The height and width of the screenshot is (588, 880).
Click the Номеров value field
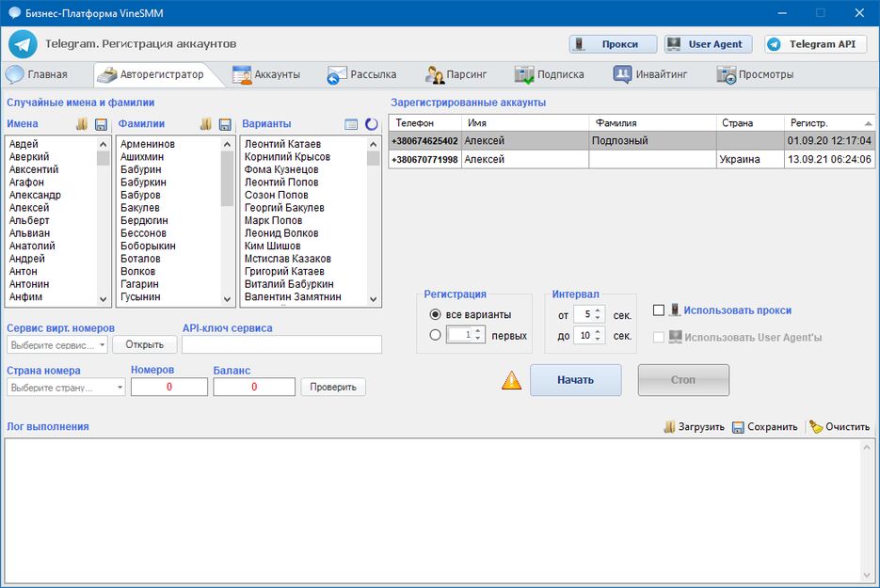[x=168, y=387]
